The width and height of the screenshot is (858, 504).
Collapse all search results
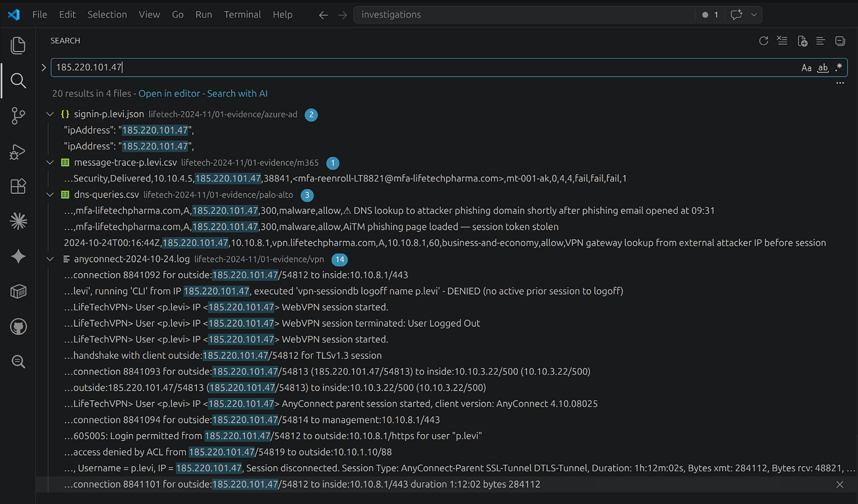[840, 41]
